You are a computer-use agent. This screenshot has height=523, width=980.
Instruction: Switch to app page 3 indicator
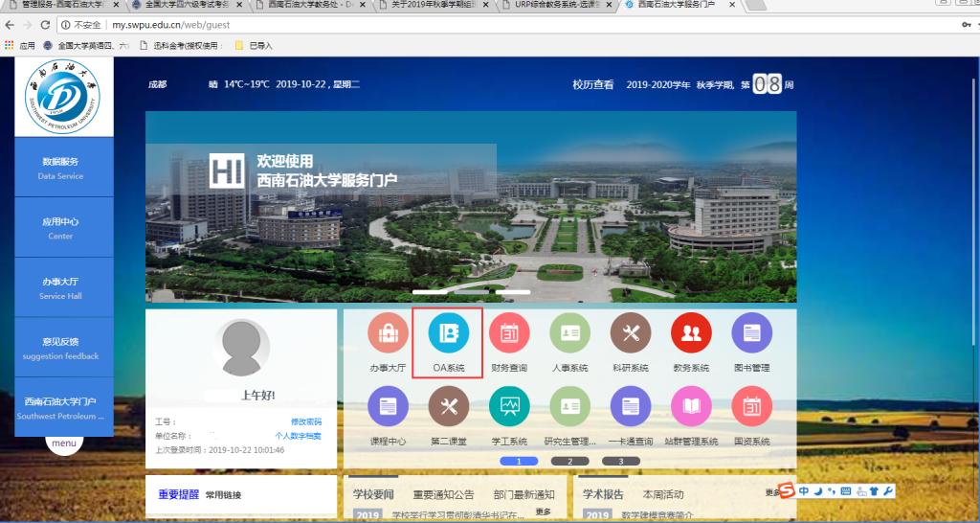[620, 461]
